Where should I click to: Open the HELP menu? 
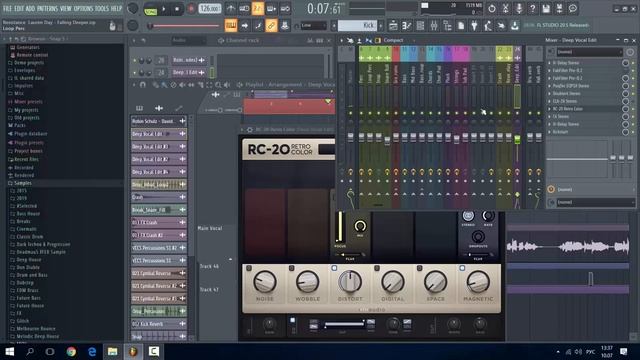[x=116, y=8]
